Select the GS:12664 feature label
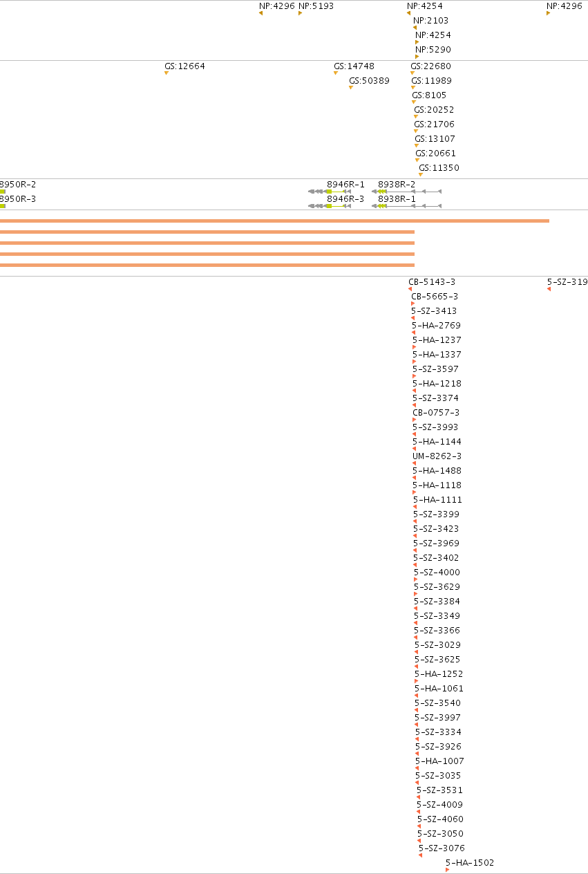Screen dimensions: 588x874 point(184,67)
